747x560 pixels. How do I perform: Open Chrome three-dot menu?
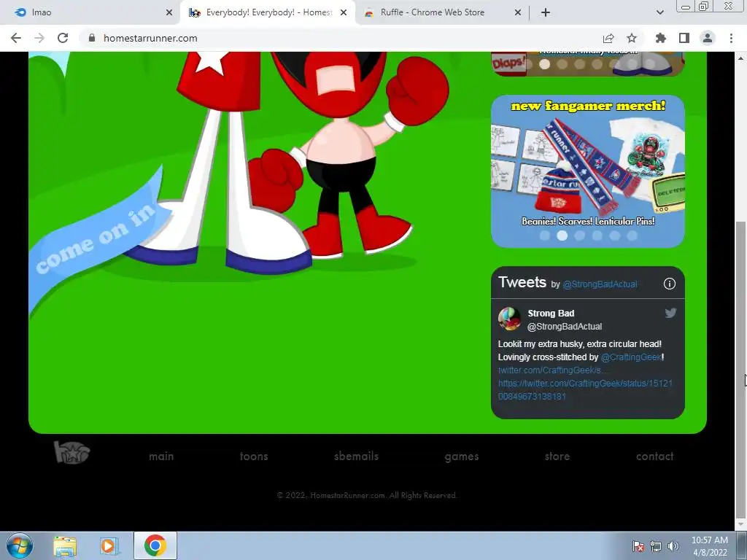click(x=731, y=38)
